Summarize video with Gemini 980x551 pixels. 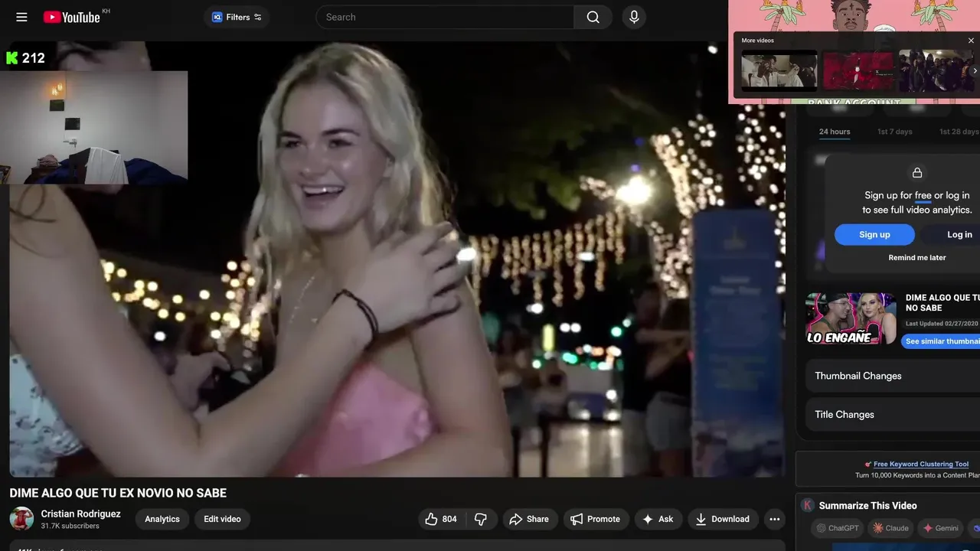pos(939,528)
